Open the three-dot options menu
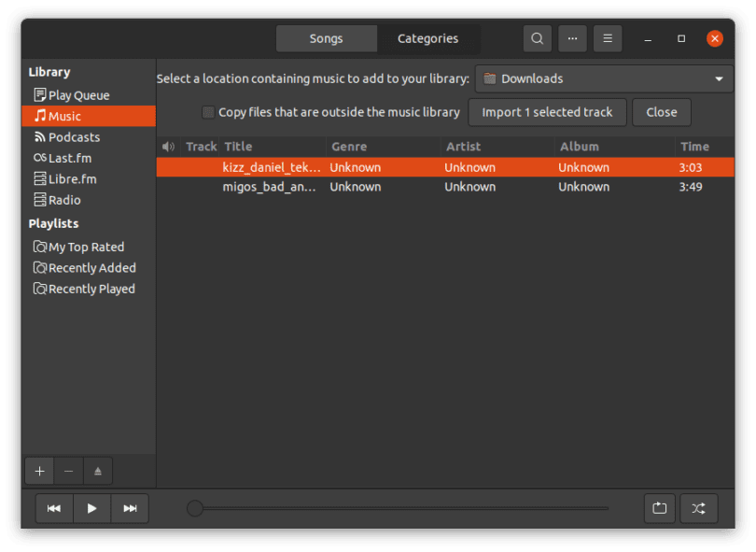The height and width of the screenshot is (552, 756). pos(572,38)
